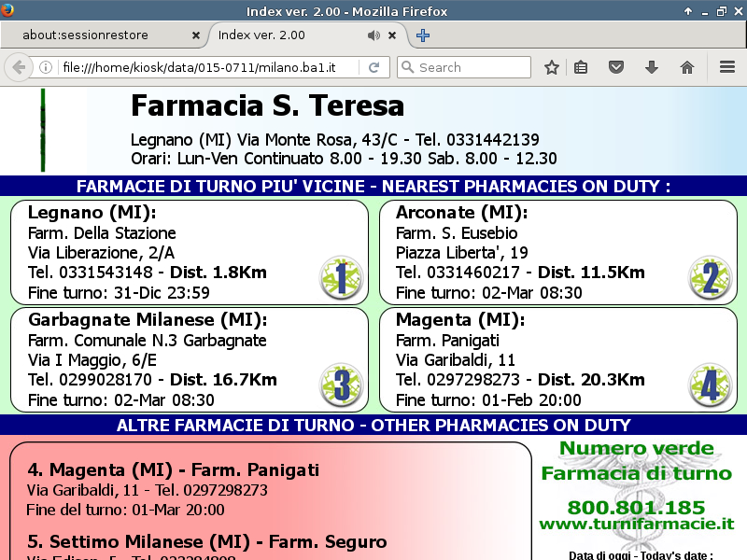Close the Index ver. 2.00 tab
The image size is (747, 560).
coord(393,35)
